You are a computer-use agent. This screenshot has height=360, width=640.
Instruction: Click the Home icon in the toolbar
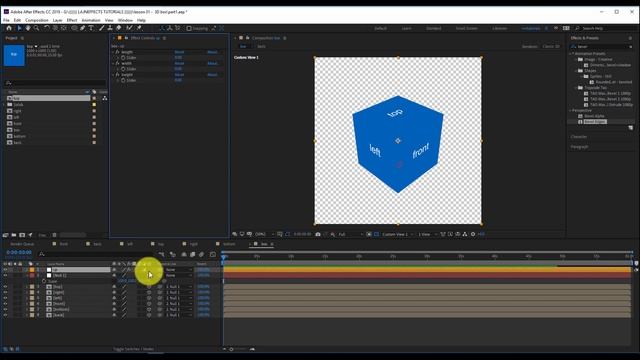coord(9,28)
